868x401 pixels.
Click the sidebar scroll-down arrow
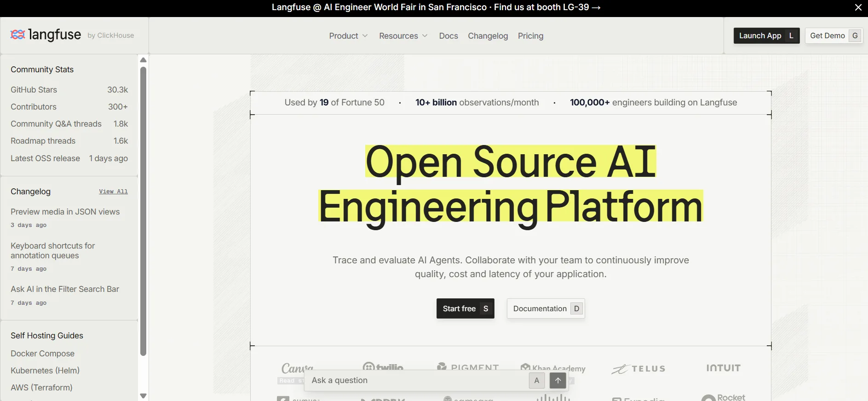[143, 396]
